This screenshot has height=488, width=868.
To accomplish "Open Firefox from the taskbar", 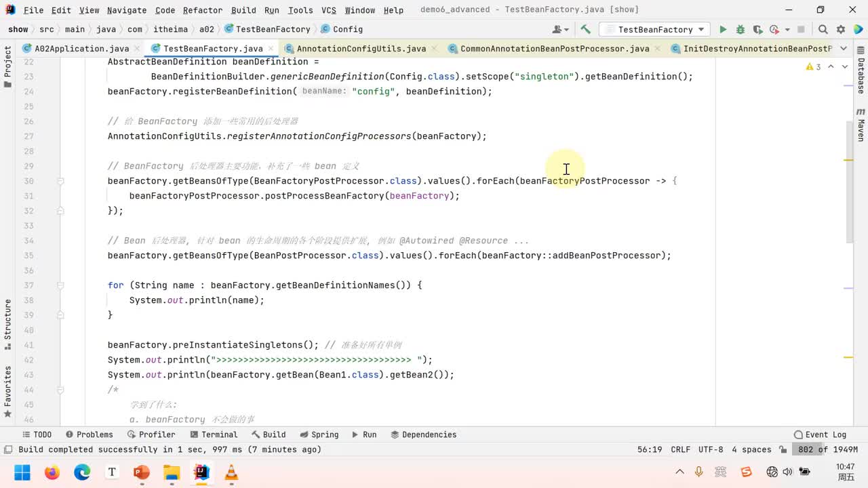I will pos(52,472).
